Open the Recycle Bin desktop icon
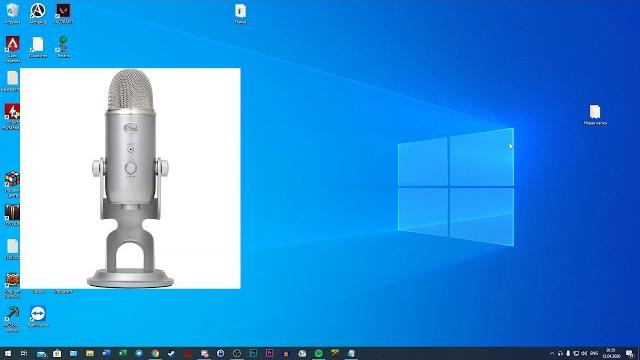 (12, 13)
